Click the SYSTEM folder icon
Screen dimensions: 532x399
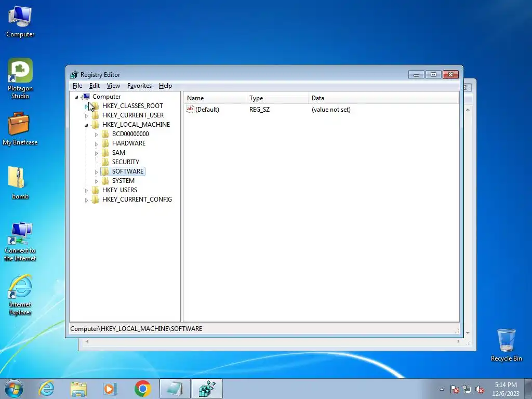[x=105, y=180]
